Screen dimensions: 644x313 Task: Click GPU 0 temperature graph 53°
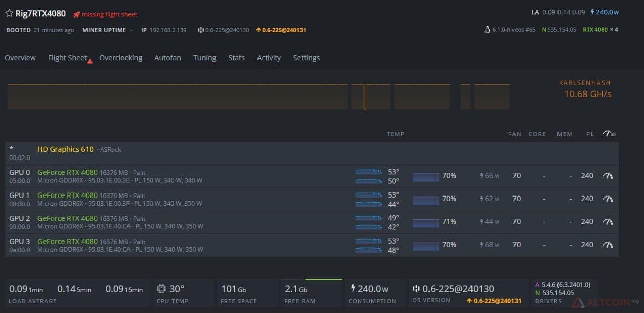pyautogui.click(x=368, y=172)
